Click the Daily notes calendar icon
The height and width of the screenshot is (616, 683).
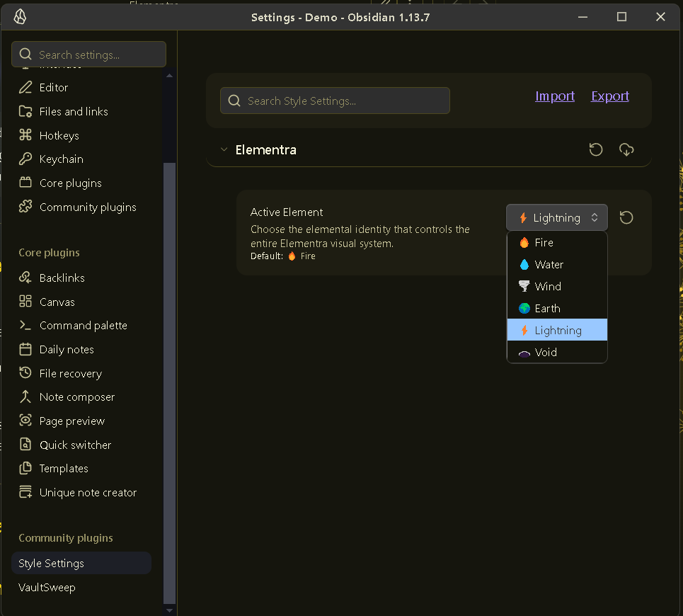(x=25, y=349)
